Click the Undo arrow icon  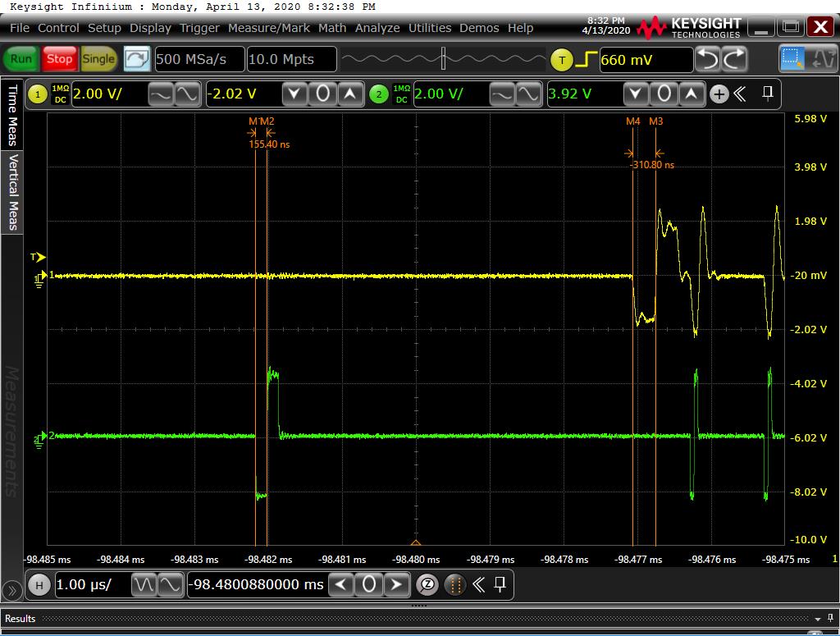click(708, 59)
